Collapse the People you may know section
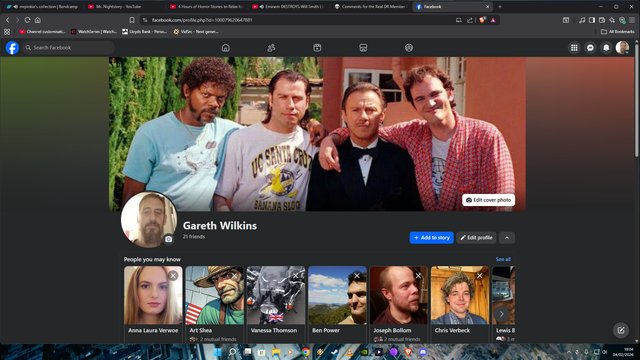 [x=507, y=238]
